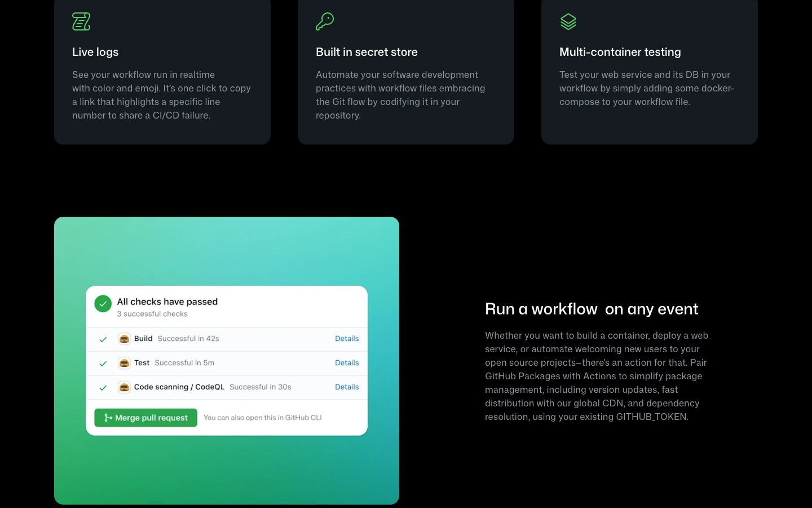View Details for Code scanning / CodeQL
Image resolution: width=812 pixels, height=508 pixels.
347,387
